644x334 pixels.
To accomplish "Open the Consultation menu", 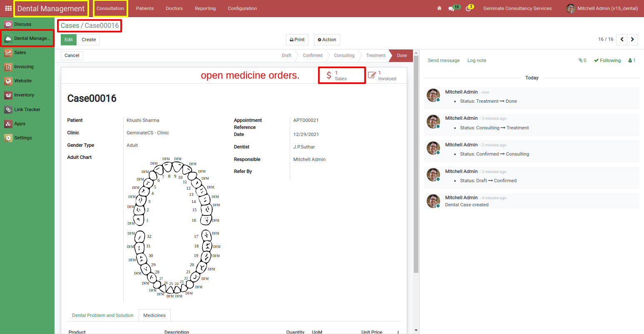I will (x=110, y=8).
